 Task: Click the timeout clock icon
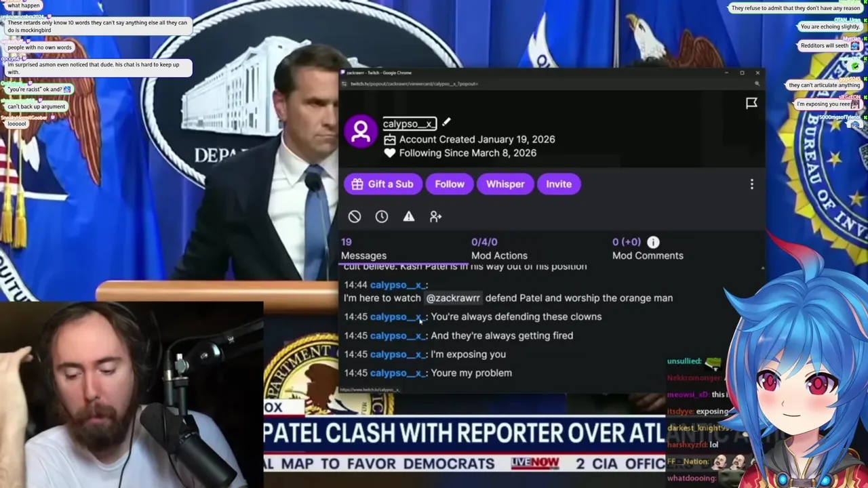[x=382, y=216]
